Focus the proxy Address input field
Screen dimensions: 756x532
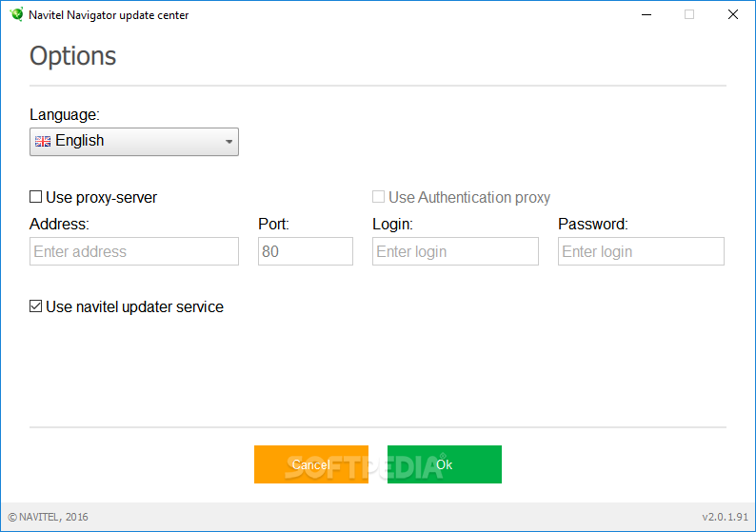pyautogui.click(x=134, y=251)
